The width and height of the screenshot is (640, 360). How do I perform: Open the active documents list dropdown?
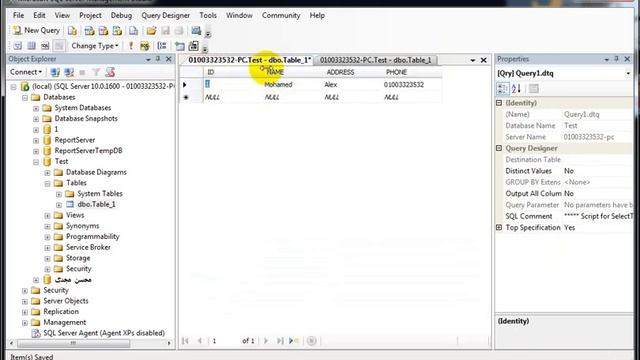click(x=473, y=60)
